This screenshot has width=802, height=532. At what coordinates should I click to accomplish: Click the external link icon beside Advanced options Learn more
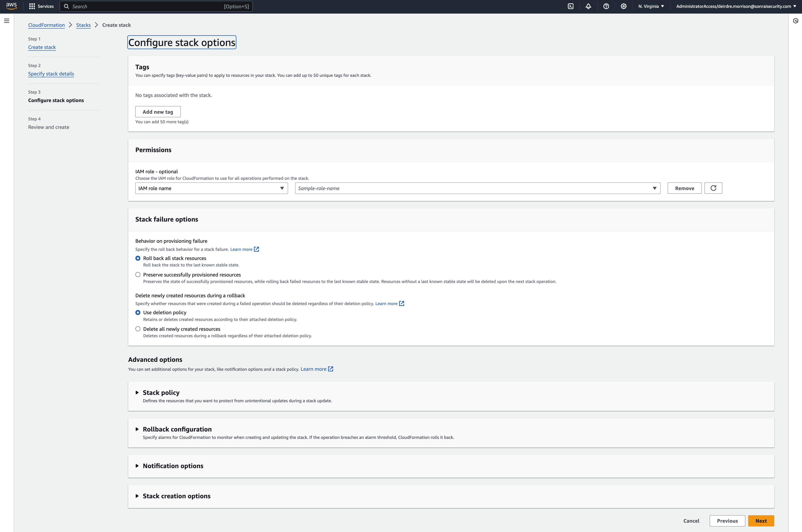pyautogui.click(x=331, y=369)
